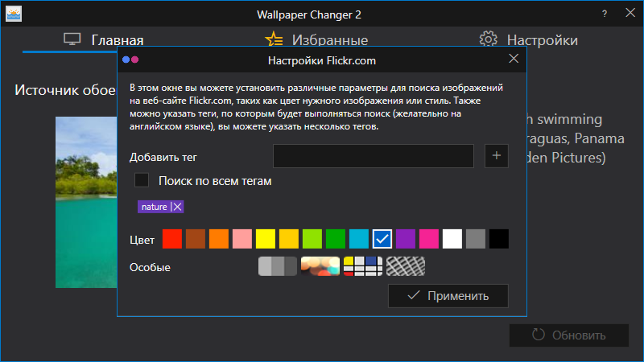Click the star icon beside Избранные
The image size is (644, 362).
tap(274, 39)
